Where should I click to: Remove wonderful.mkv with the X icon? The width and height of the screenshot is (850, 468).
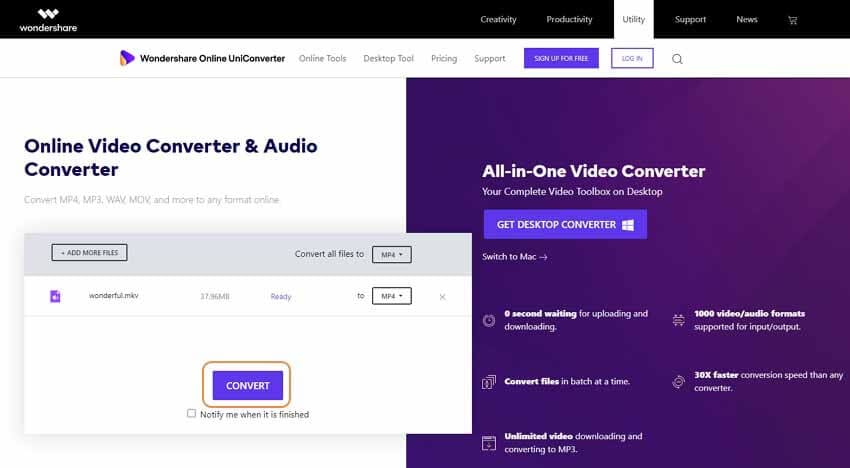pyautogui.click(x=442, y=297)
